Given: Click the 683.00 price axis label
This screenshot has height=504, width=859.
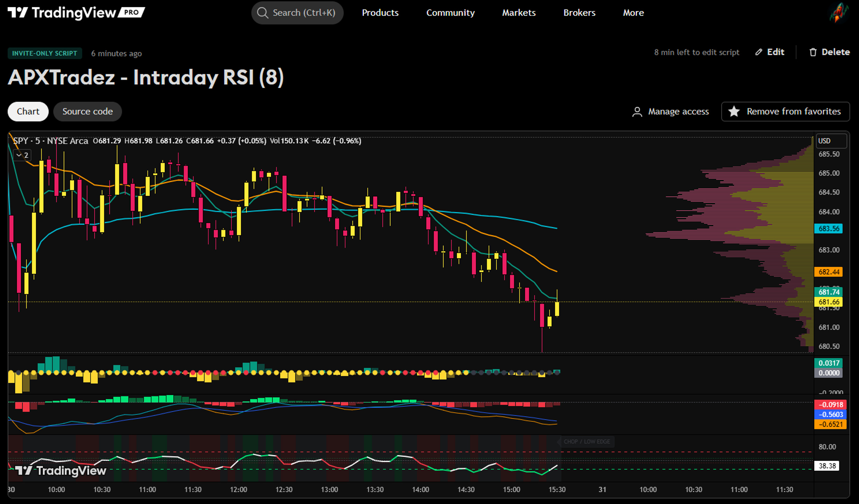Looking at the screenshot, I should [829, 250].
